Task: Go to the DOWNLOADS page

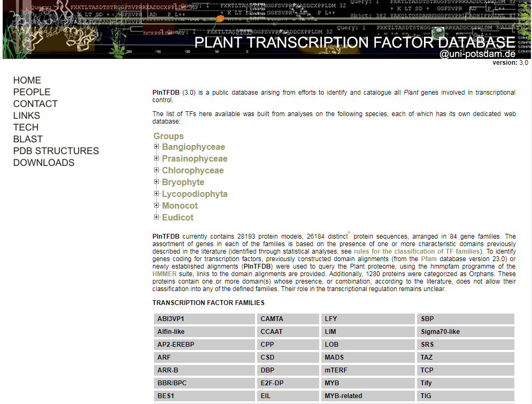Action: tap(44, 163)
